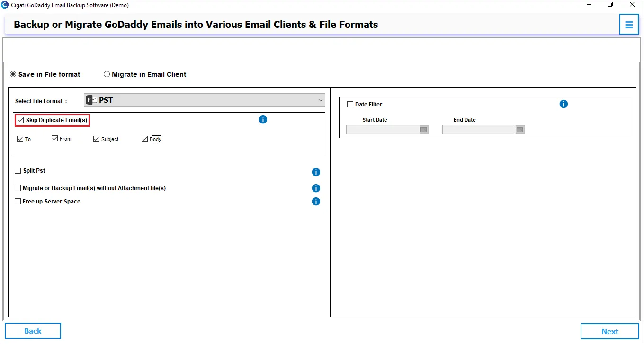Expand the Select File Format dropdown arrow

(x=321, y=100)
